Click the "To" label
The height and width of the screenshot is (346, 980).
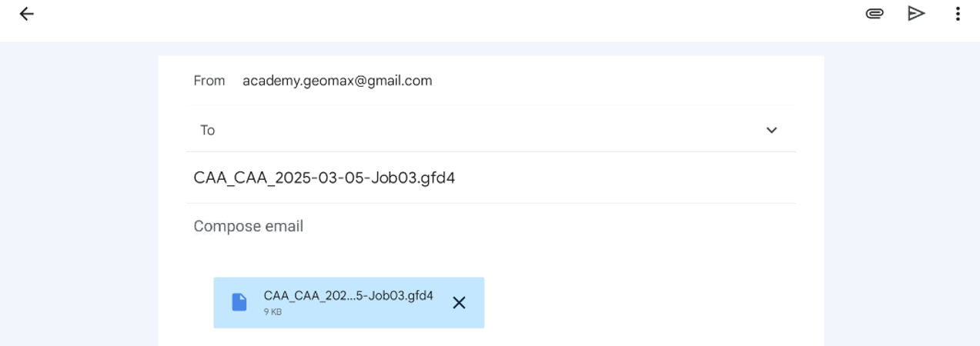207,131
